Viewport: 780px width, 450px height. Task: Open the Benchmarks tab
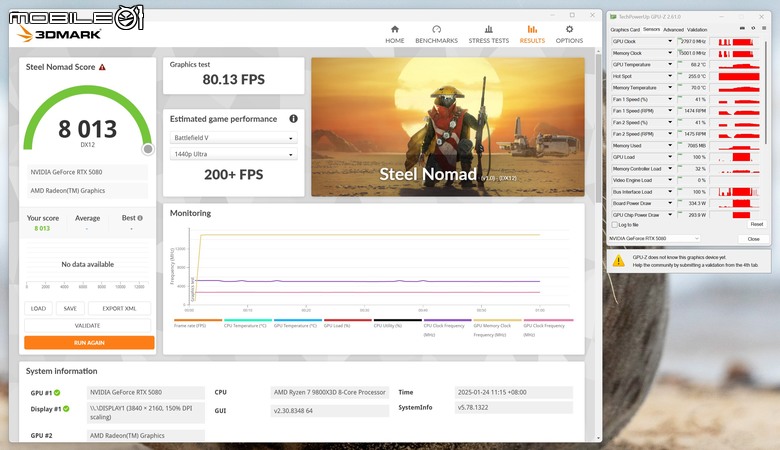click(436, 34)
